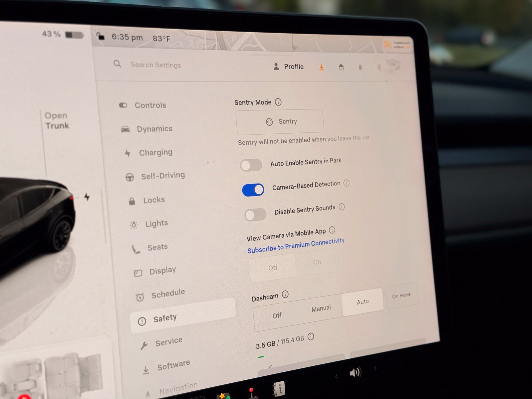
Task: Tap the Bluetooth icon
Action: pos(379,67)
